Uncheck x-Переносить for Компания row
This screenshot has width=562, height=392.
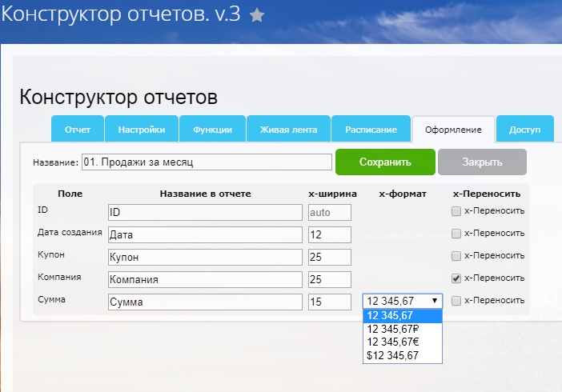(456, 278)
